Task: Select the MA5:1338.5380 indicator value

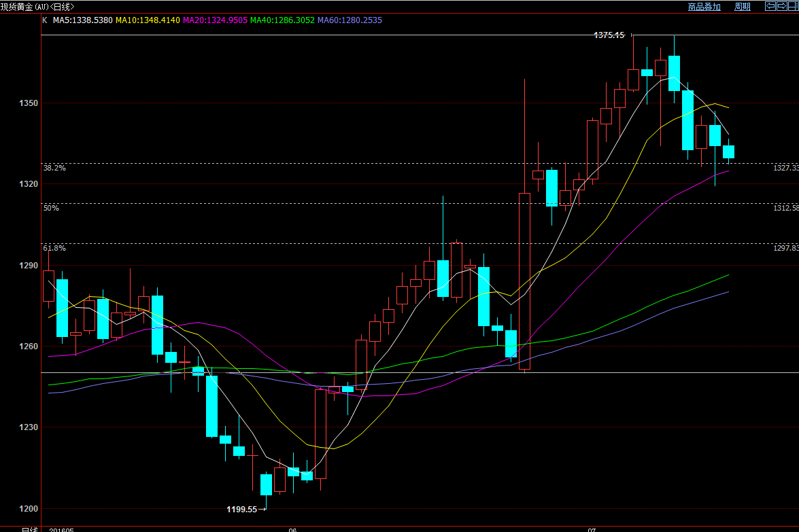Action: tap(82, 20)
